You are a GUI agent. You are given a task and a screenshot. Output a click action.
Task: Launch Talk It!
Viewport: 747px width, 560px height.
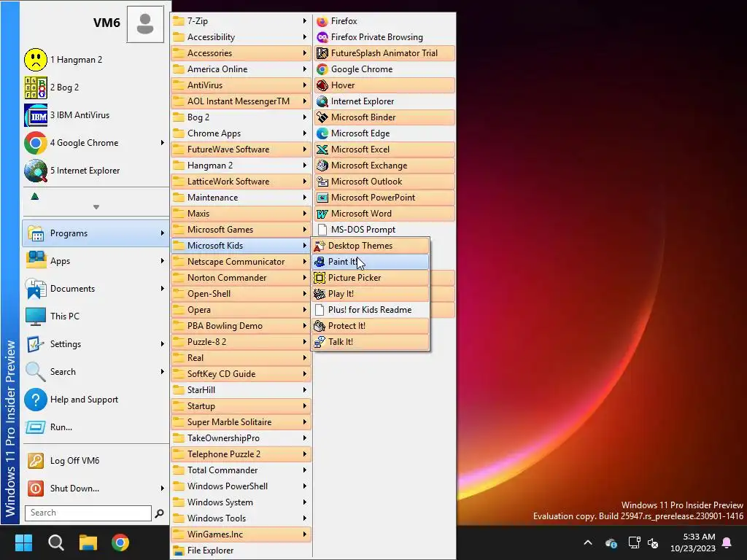[x=370, y=342]
